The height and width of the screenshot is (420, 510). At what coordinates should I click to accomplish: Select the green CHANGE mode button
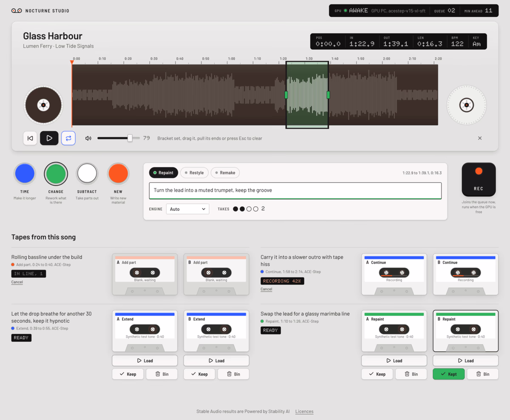[x=56, y=174]
